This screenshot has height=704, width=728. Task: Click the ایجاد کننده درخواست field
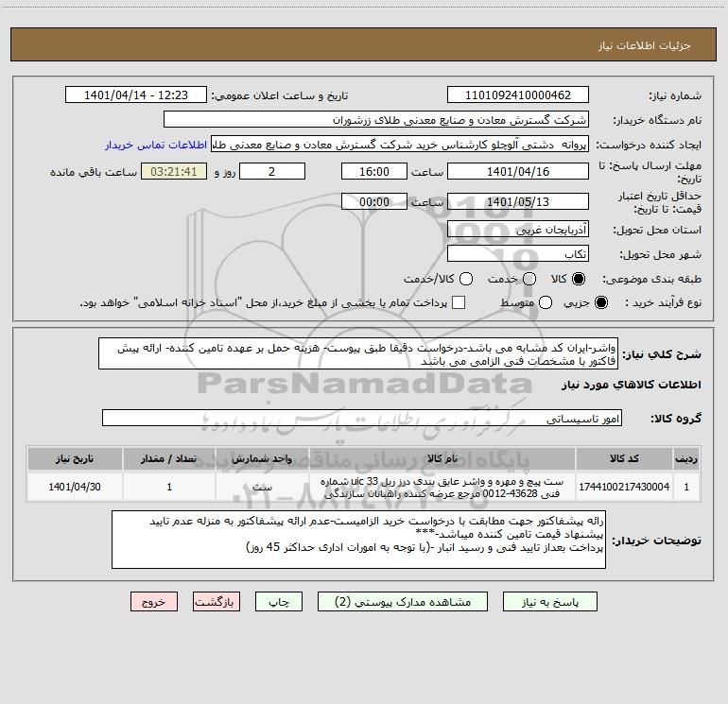coord(400,145)
